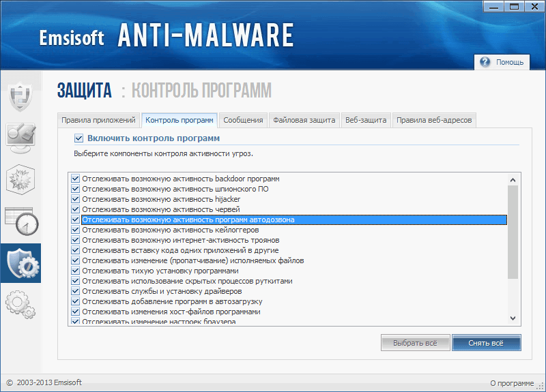This screenshot has width=546, height=392.
Task: Switch to 'Правила приложений' tab
Action: (x=98, y=121)
